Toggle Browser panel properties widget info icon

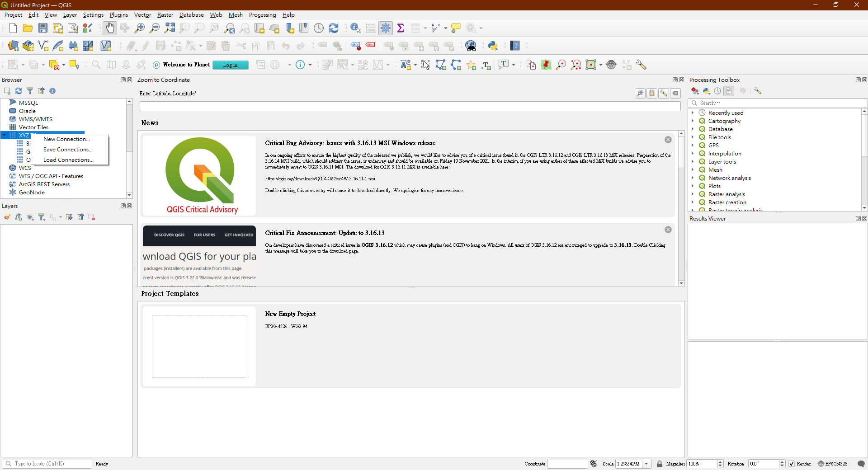click(52, 91)
